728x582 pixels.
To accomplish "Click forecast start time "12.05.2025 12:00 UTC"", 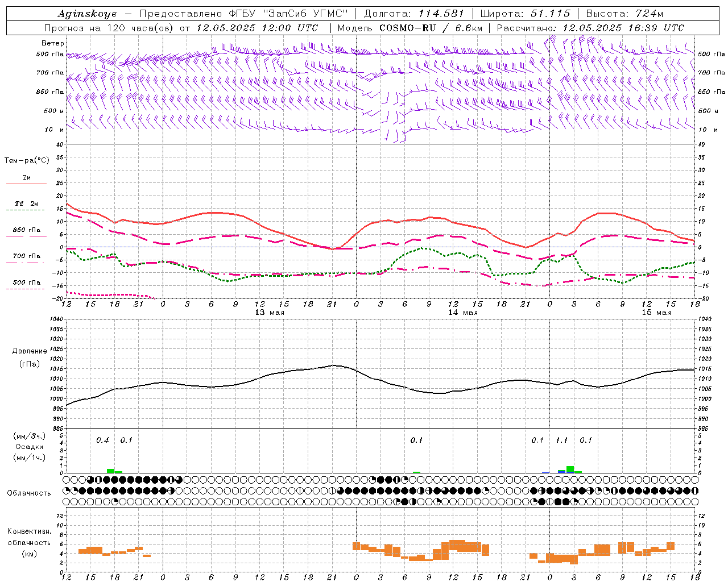I will [257, 28].
